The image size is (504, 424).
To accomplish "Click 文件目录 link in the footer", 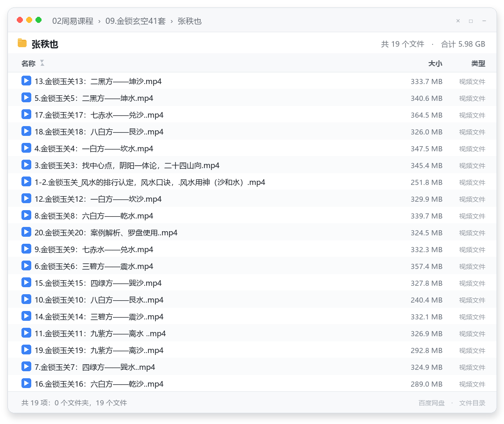I will (472, 403).
